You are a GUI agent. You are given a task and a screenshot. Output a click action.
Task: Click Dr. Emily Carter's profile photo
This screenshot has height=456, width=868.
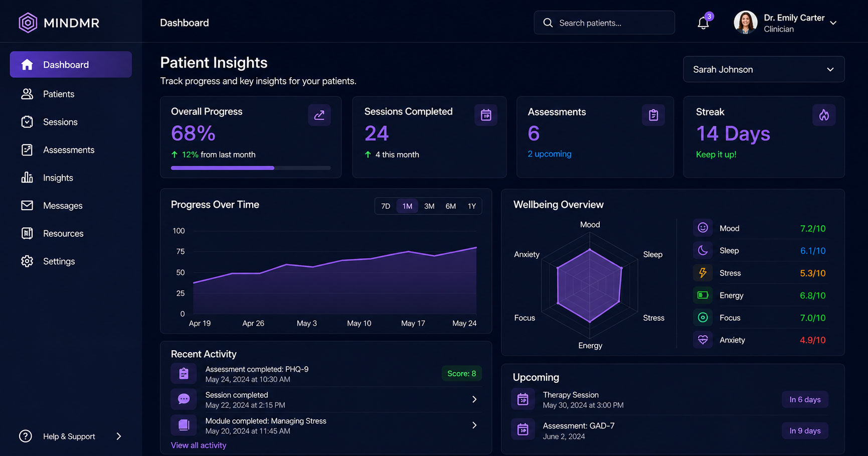[746, 23]
